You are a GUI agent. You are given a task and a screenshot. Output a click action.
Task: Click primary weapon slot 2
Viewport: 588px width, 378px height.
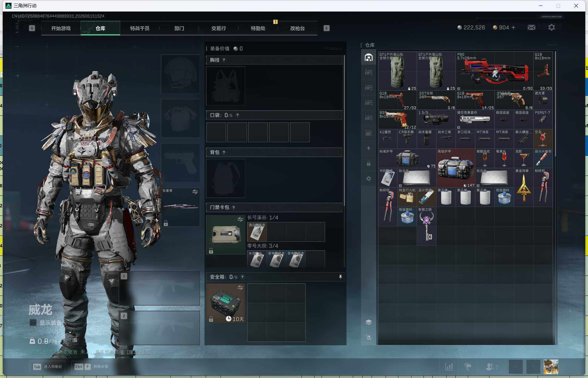(159, 328)
